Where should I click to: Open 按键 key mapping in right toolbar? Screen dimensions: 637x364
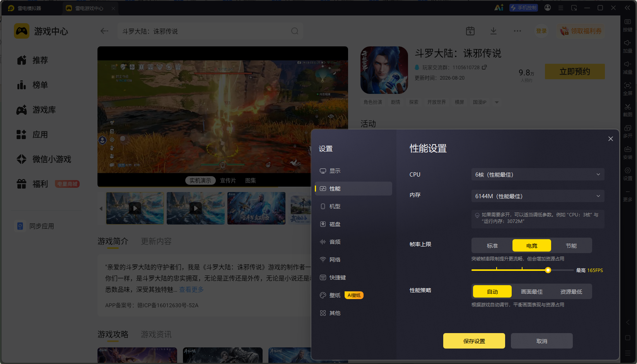628,25
